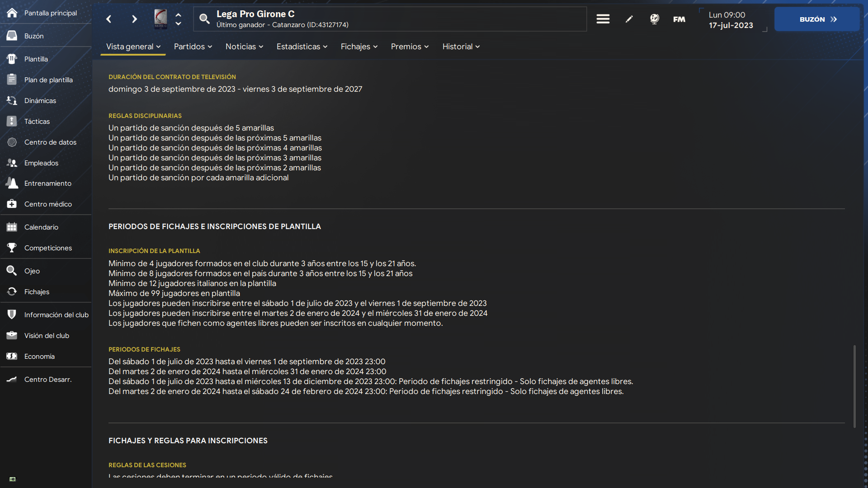Select Economía label in sidebar
868x488 pixels.
[x=39, y=356]
